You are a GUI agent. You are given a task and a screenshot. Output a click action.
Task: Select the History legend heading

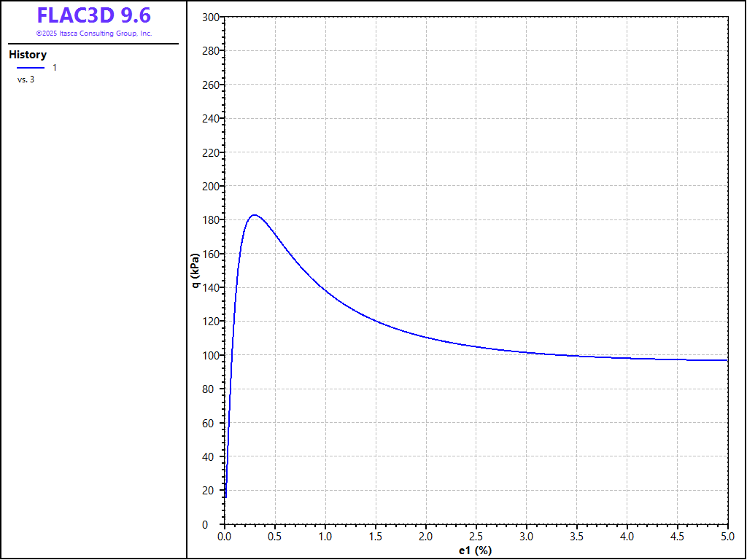[28, 55]
